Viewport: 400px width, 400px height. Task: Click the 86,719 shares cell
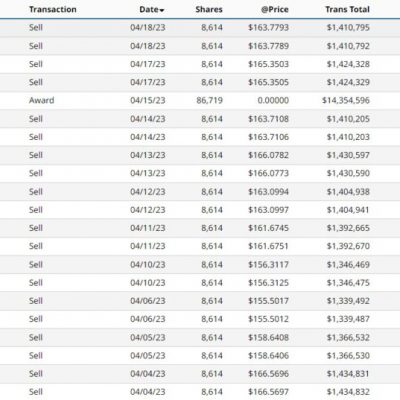coord(209,100)
